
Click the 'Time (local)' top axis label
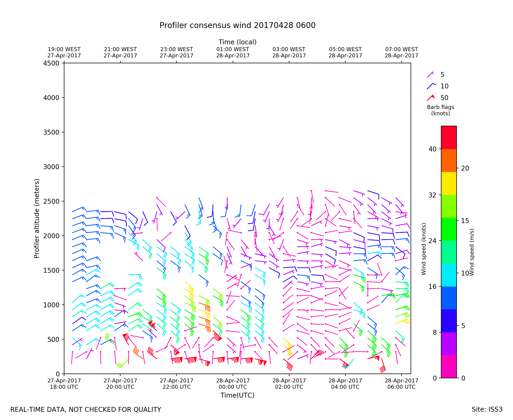[x=237, y=42]
